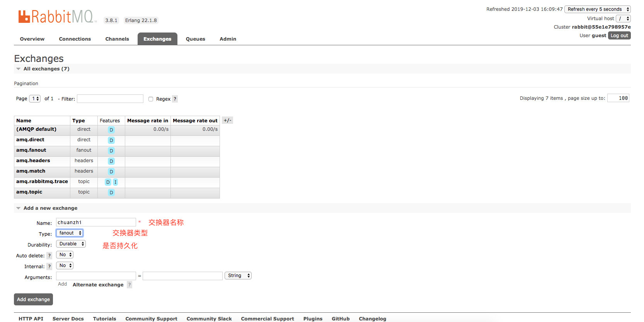Click the D badge in amq.headers row
This screenshot has width=644, height=322.
pyautogui.click(x=111, y=161)
